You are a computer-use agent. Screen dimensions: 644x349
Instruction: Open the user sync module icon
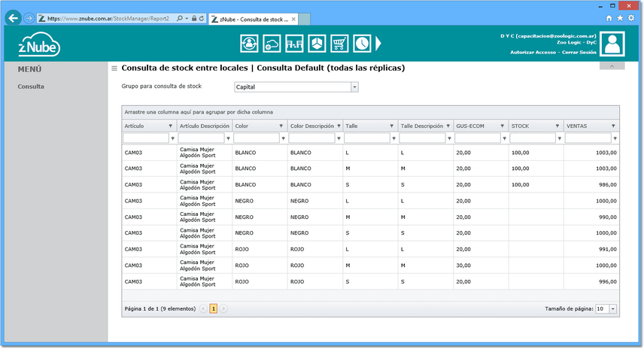(x=249, y=44)
